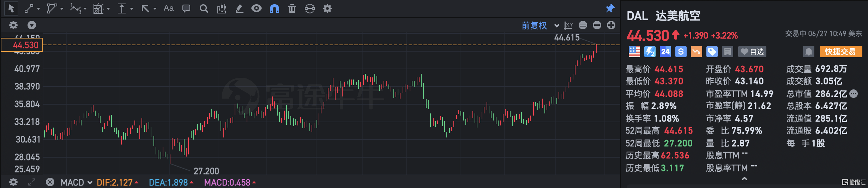Screen dimensions: 868x188
Task: Open drawing toolbar settings gear
Action: coord(327,8)
